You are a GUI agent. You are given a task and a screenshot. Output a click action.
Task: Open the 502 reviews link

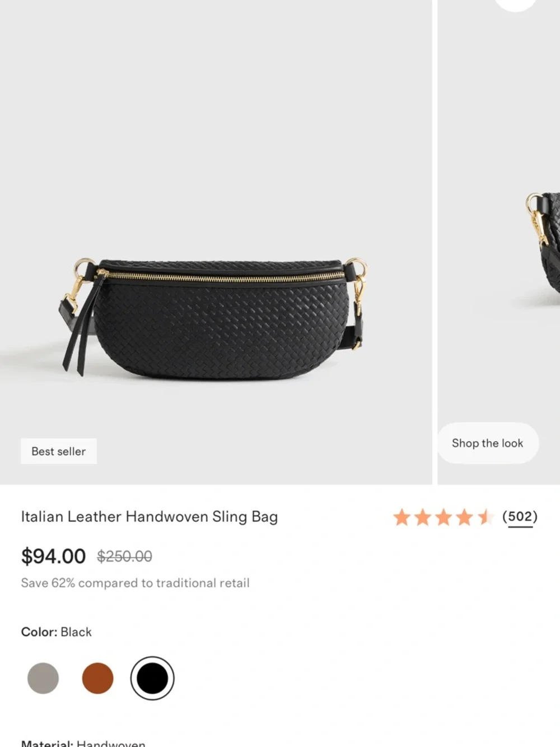click(x=520, y=517)
